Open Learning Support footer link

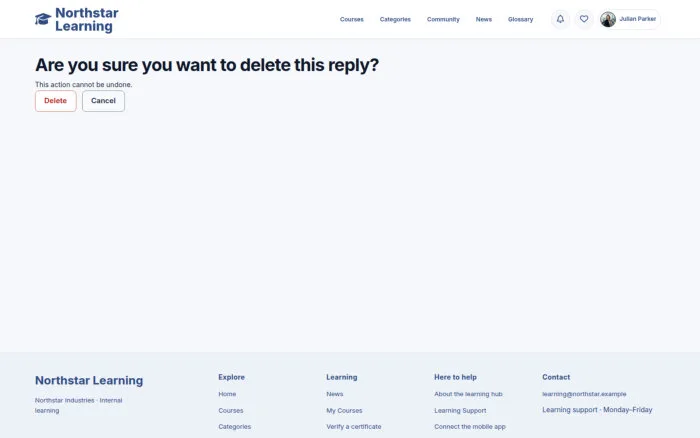[x=460, y=410]
